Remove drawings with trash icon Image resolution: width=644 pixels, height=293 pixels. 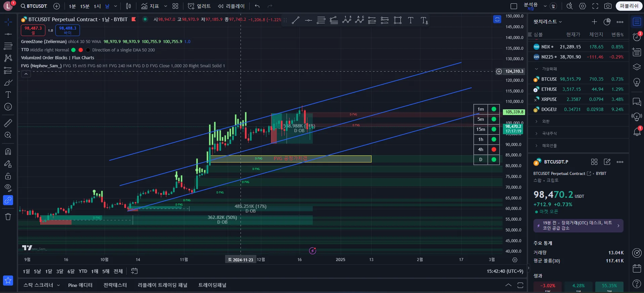(8, 217)
